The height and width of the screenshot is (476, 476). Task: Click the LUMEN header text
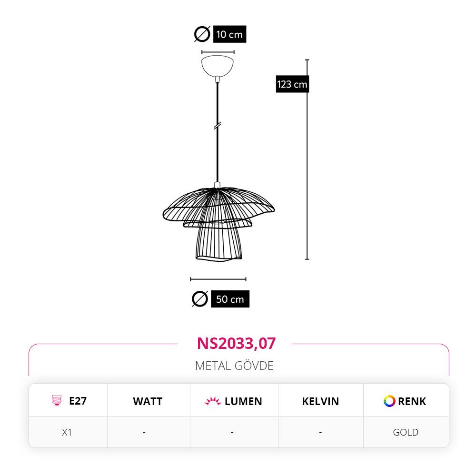(x=243, y=401)
